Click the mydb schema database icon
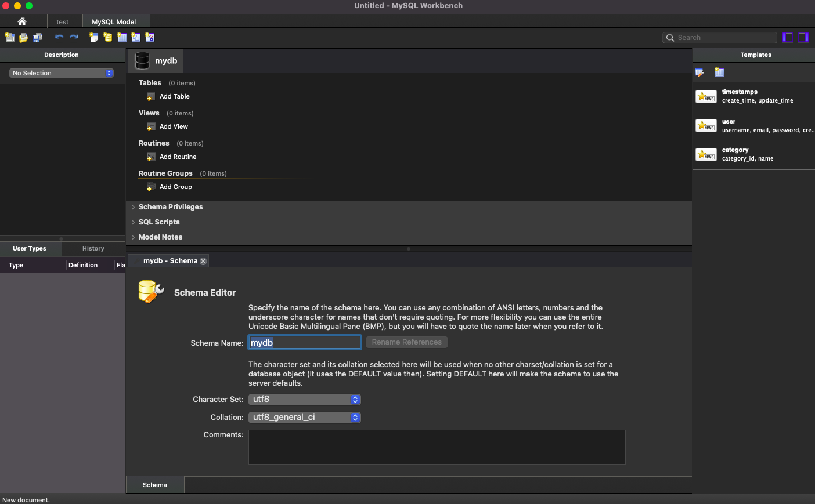 (142, 61)
